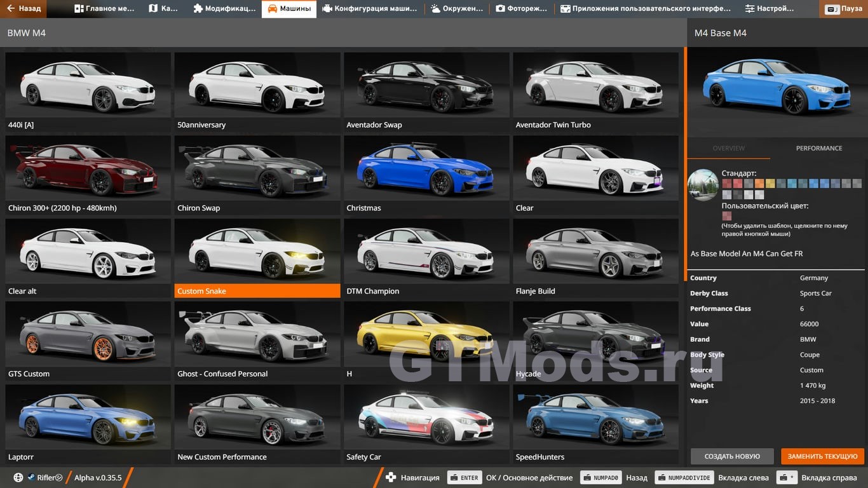The height and width of the screenshot is (488, 868).
Task: Pick the DTM Champion car
Action: tap(426, 258)
